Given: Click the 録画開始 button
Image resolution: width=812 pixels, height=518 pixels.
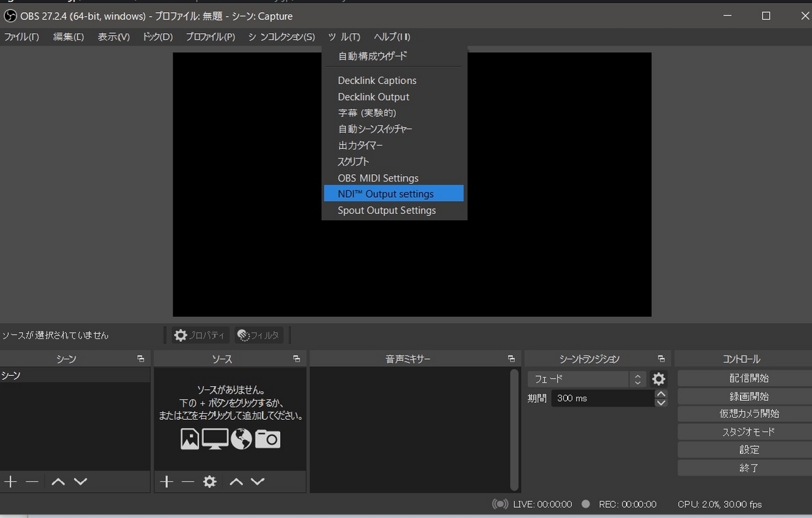Looking at the screenshot, I should [x=744, y=396].
